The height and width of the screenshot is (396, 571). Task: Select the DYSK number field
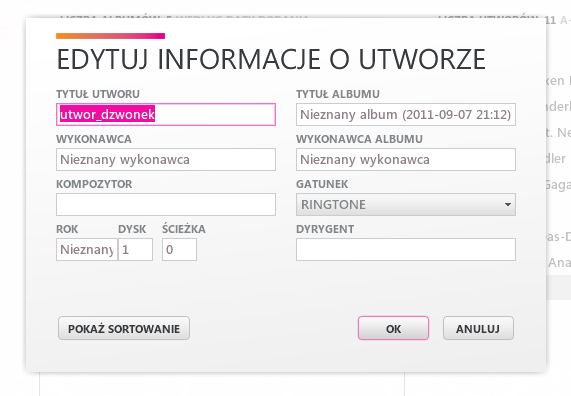click(x=135, y=250)
